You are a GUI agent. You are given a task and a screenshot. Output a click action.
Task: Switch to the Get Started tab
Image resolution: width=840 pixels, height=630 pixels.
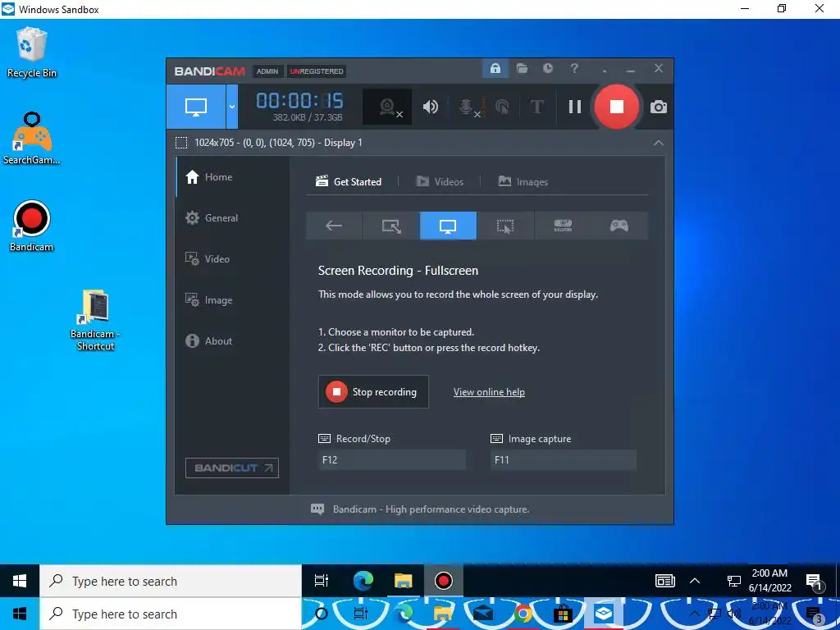pos(349,181)
